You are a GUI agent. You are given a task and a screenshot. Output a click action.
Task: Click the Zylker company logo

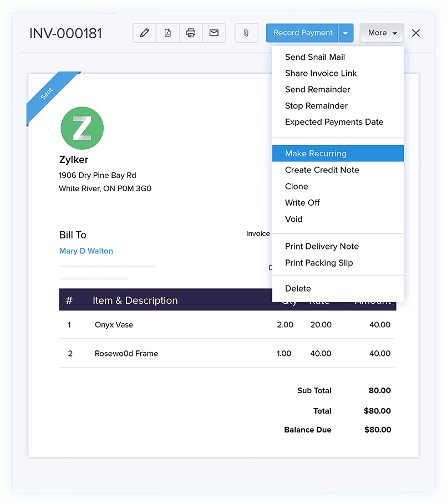click(x=82, y=128)
